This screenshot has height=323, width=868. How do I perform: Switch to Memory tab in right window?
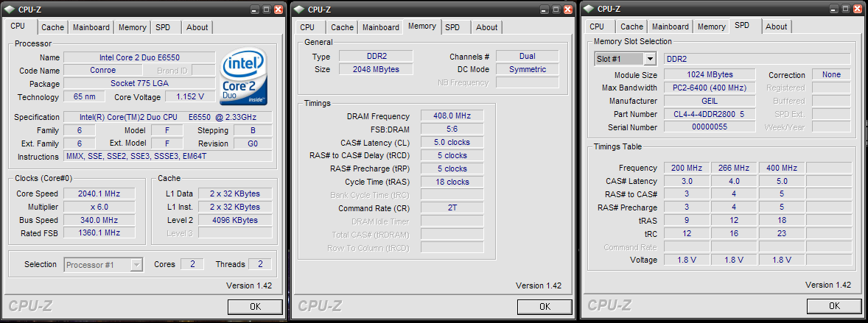[711, 26]
